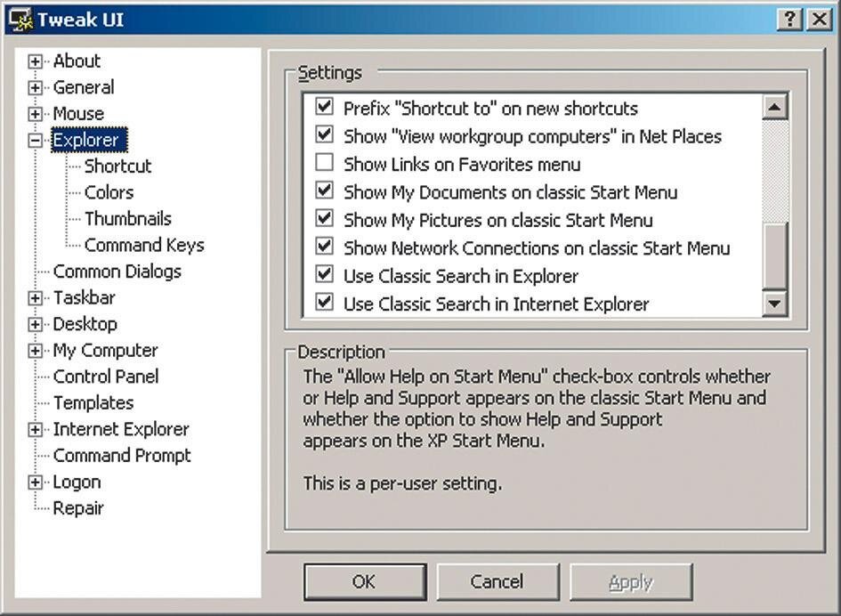Uncheck Show My Pictures on classic Start Menu
Image resolution: width=841 pixels, height=616 pixels.
[x=325, y=220]
